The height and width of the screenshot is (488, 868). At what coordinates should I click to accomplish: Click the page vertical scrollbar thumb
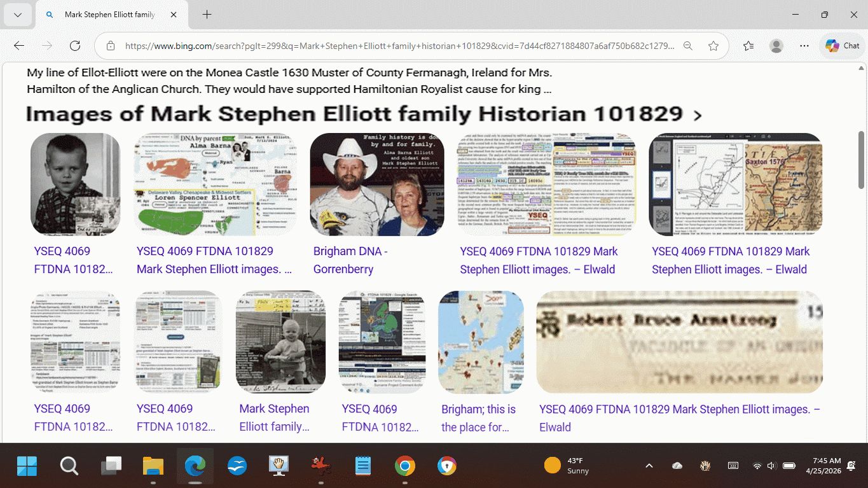pos(862,150)
